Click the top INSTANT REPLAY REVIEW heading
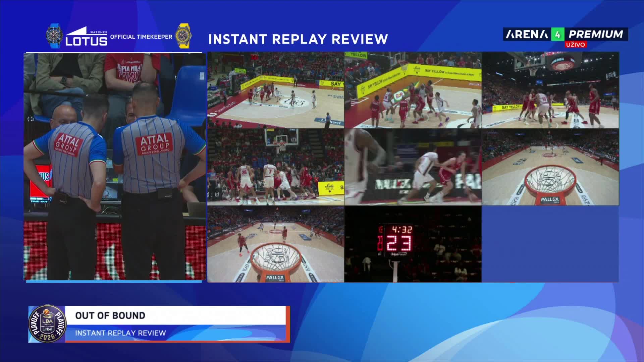Image resolution: width=644 pixels, height=362 pixels. pos(298,39)
